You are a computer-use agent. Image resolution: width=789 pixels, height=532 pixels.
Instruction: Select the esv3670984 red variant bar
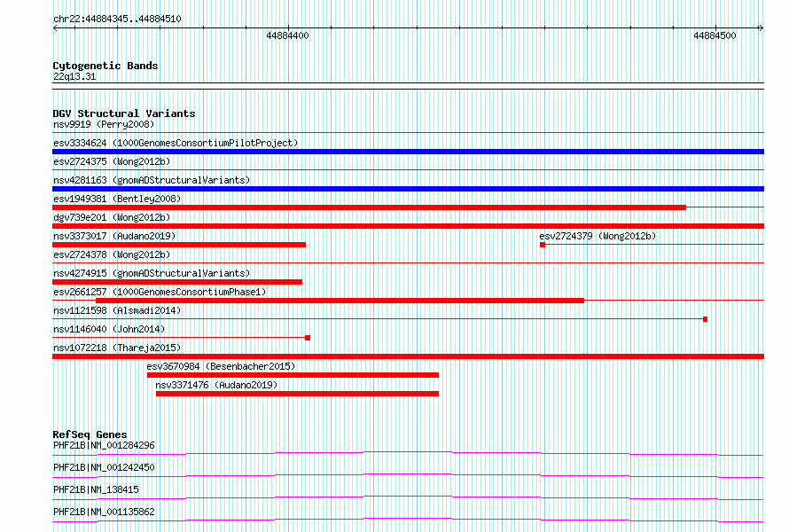(293, 375)
